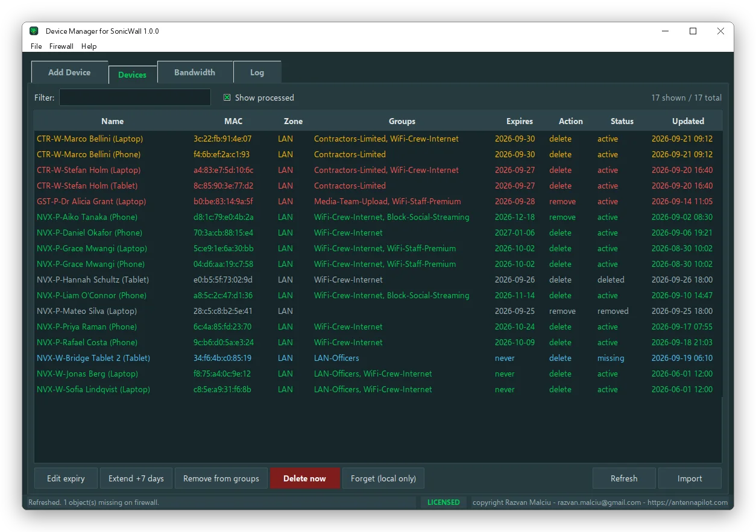The image size is (756, 532).
Task: Click the Edit expiry button
Action: [66, 478]
